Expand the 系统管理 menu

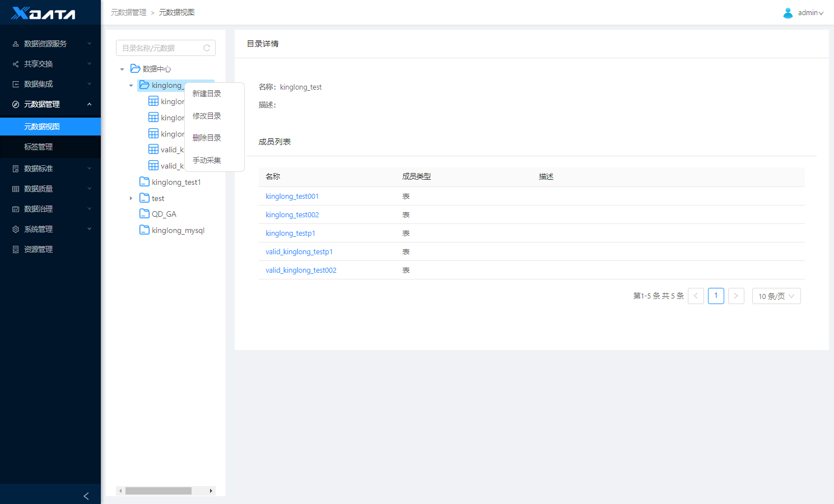click(x=89, y=229)
